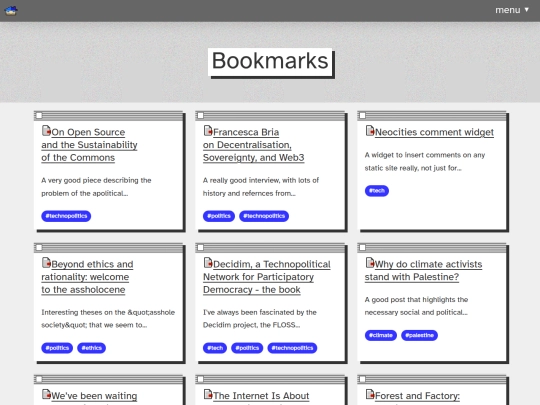Select #technopolitics tag on Francesca Bria card
The height and width of the screenshot is (405, 540).
[x=264, y=216]
